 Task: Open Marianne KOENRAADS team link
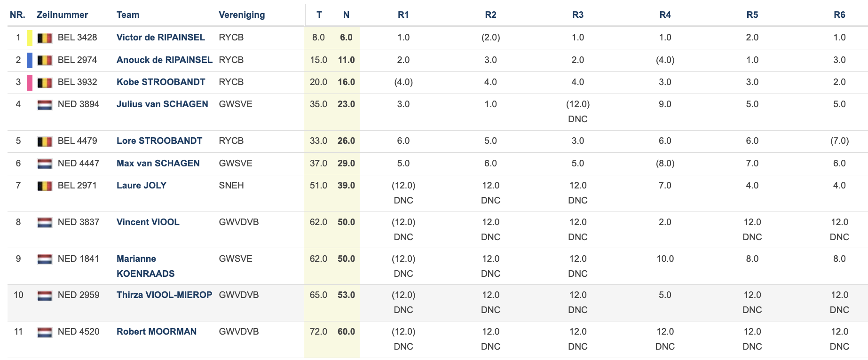pos(146,266)
